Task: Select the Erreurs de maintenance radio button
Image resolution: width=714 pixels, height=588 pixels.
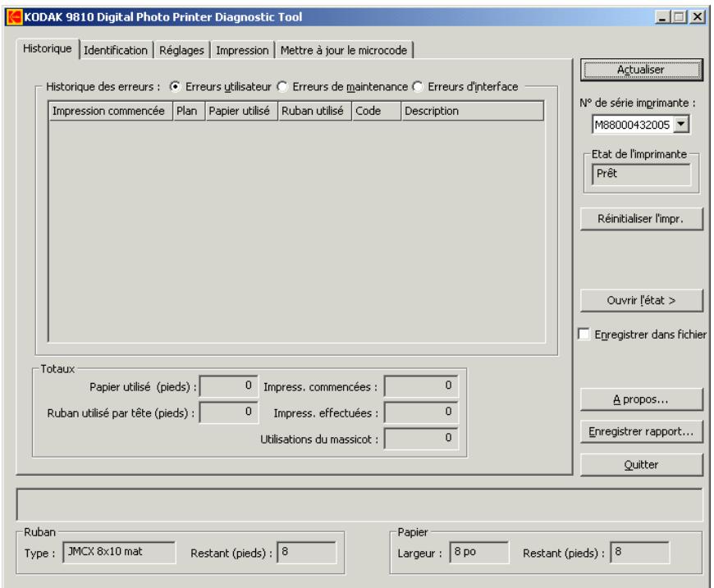Action: (282, 86)
